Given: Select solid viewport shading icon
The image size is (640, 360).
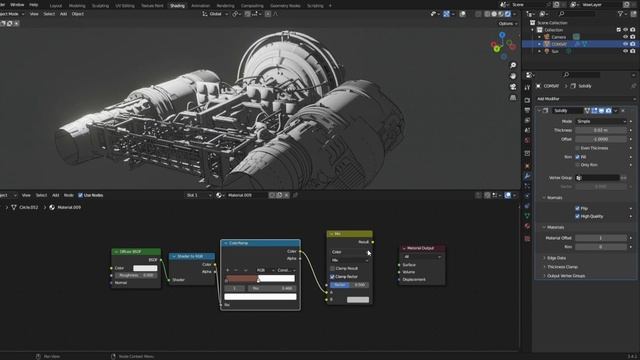Looking at the screenshot, I should tap(494, 14).
